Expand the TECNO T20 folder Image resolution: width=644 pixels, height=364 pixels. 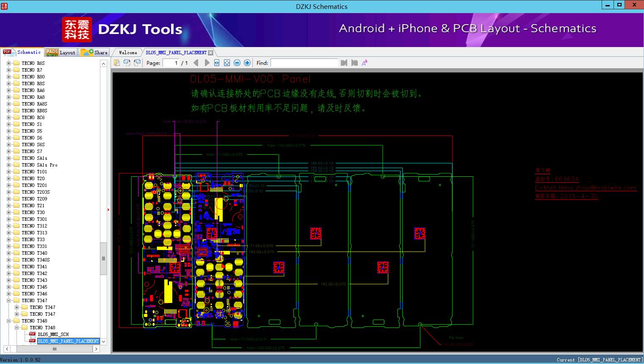click(9, 178)
